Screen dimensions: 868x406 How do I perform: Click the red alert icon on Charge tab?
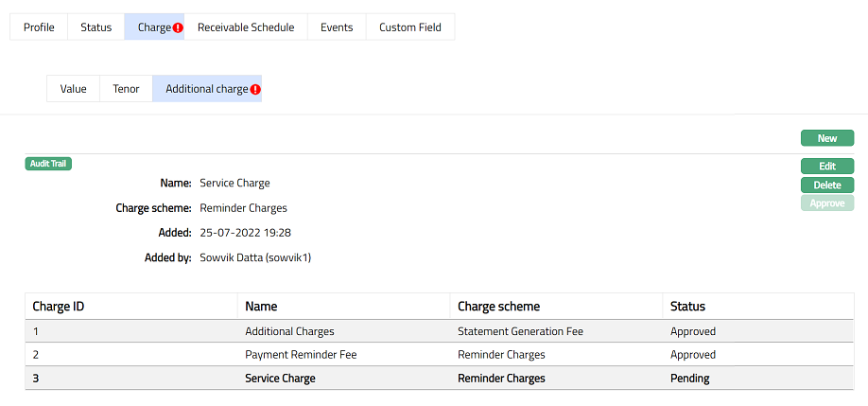click(178, 27)
